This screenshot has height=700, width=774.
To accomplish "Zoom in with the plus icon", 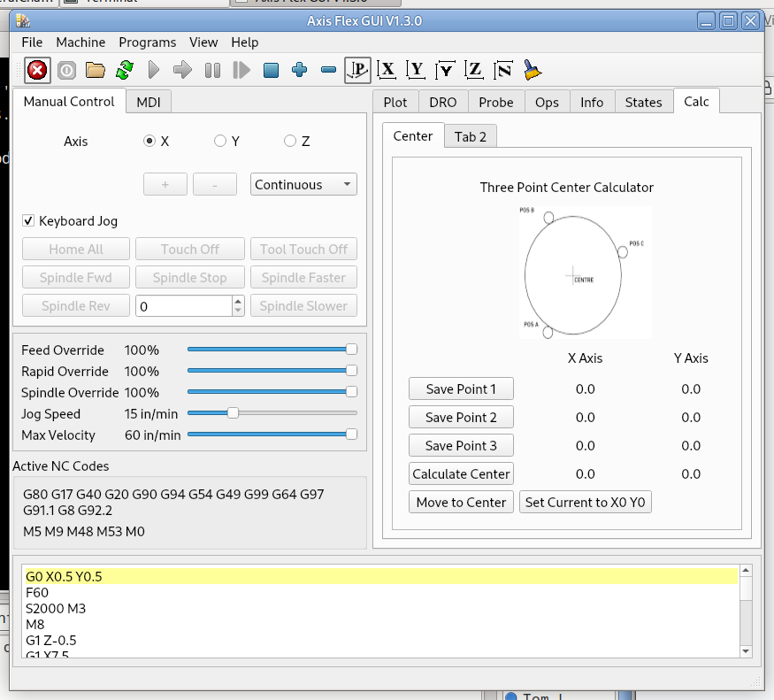I will (x=299, y=70).
